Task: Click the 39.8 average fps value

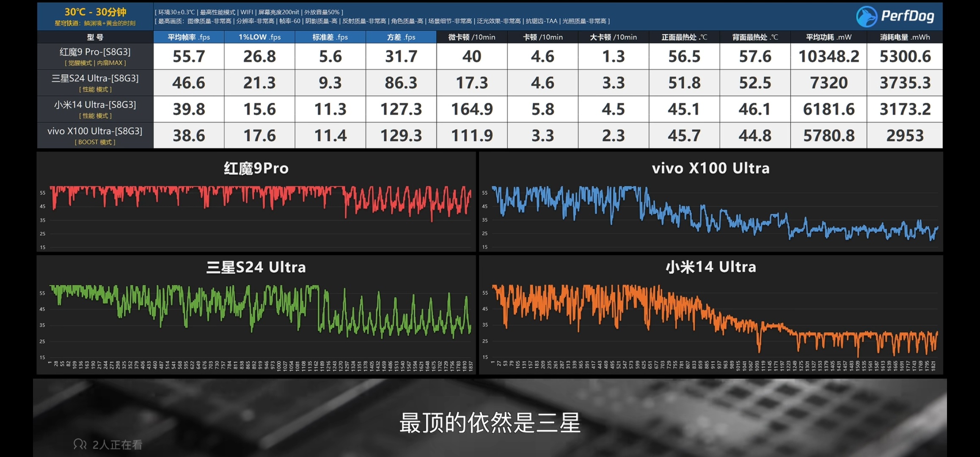Action: coord(189,109)
